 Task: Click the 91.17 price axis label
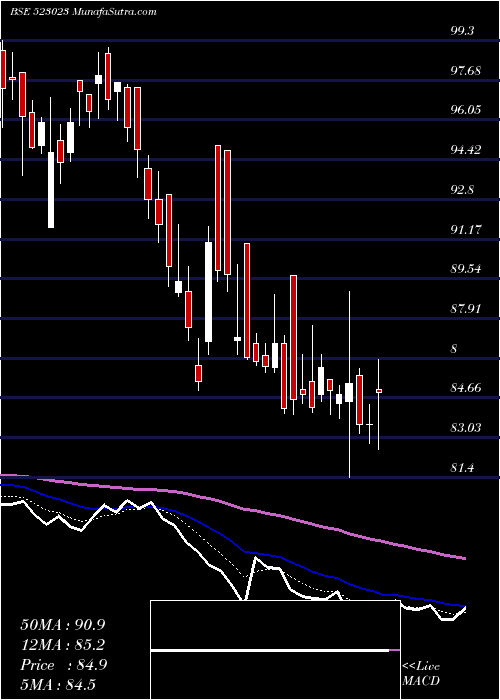466,230
